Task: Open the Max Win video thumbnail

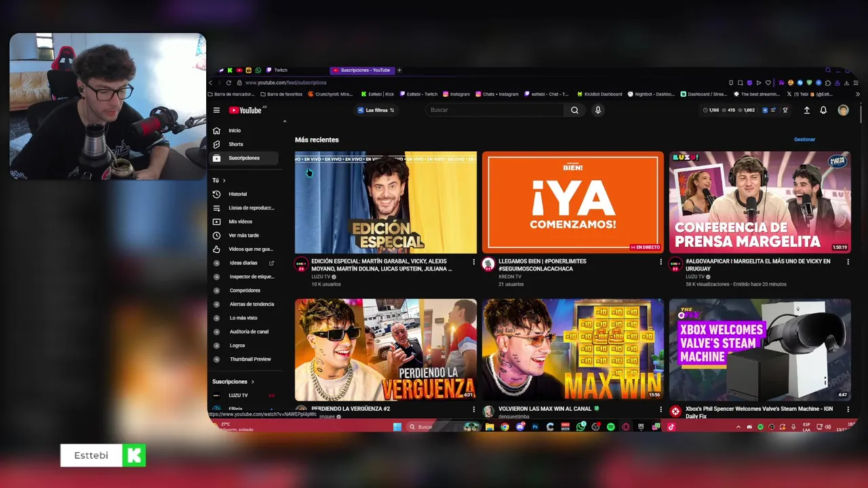Action: [573, 350]
